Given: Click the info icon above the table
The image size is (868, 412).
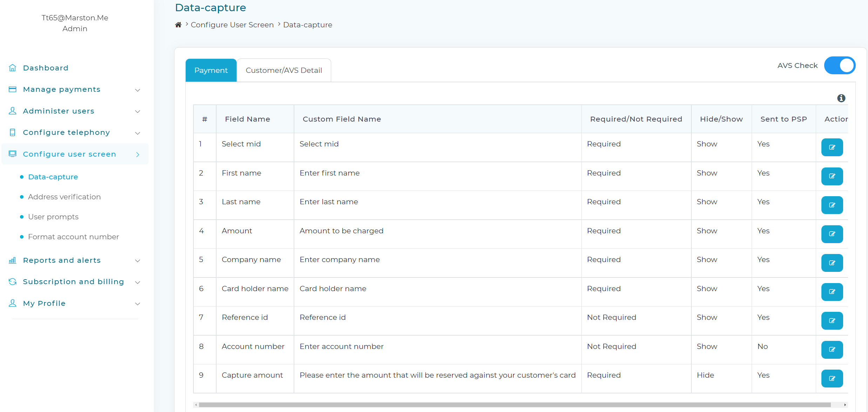Looking at the screenshot, I should coord(841,98).
